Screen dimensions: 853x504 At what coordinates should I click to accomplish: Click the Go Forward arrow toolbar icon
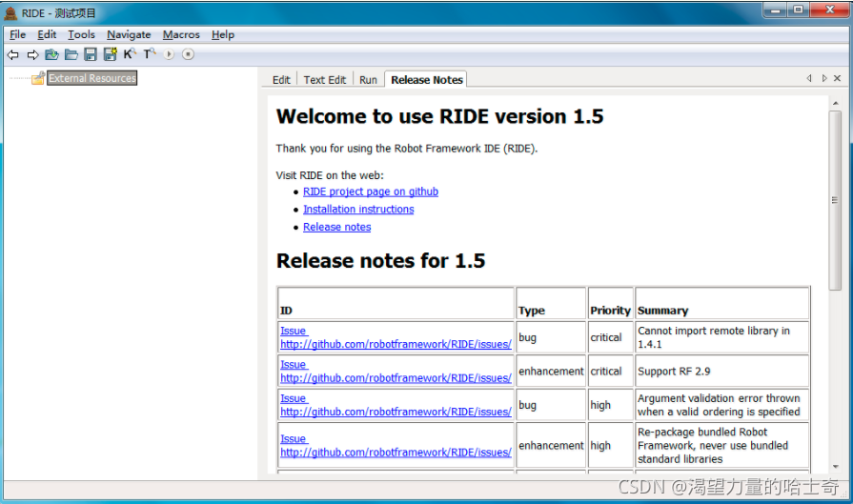point(32,54)
